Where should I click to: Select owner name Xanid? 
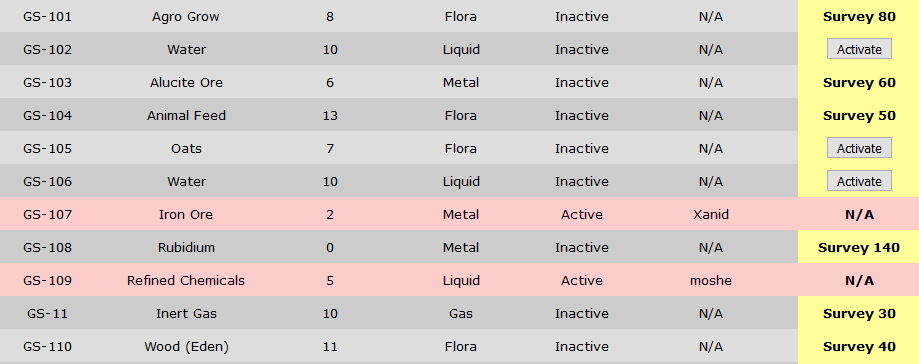click(x=710, y=215)
